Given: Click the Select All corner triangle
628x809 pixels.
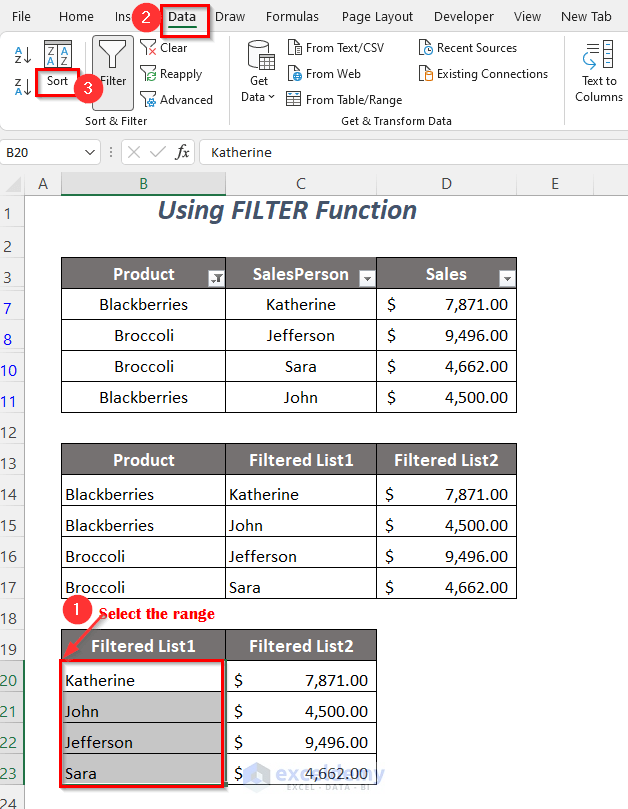Looking at the screenshot, I should [x=12, y=184].
